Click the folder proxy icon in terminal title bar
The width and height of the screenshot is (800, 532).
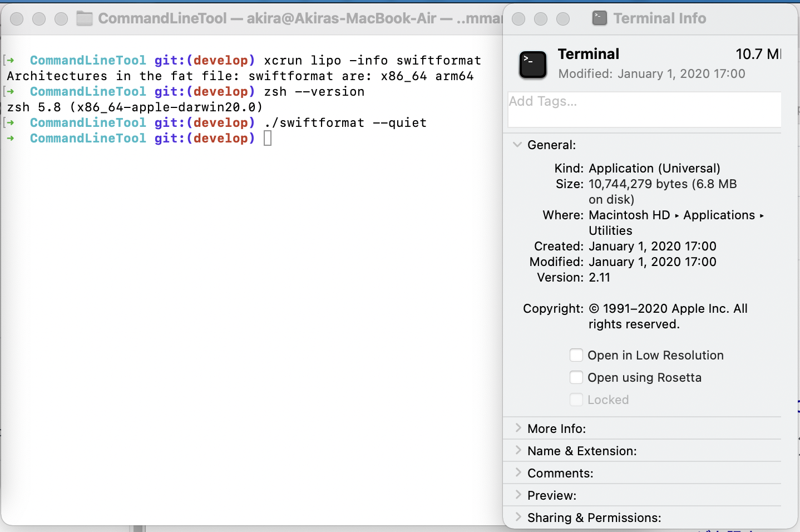[85, 18]
